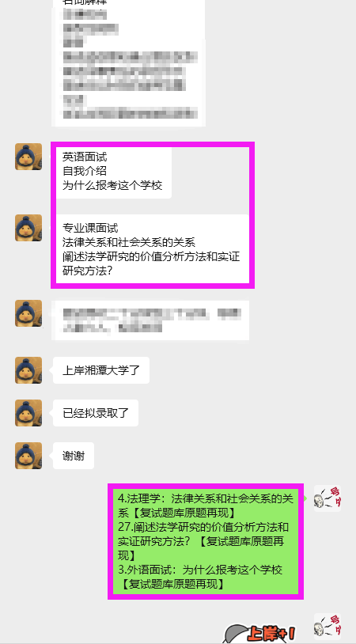Open the 上岸+1 sticker image
356x644 pixels.
[x=260, y=634]
